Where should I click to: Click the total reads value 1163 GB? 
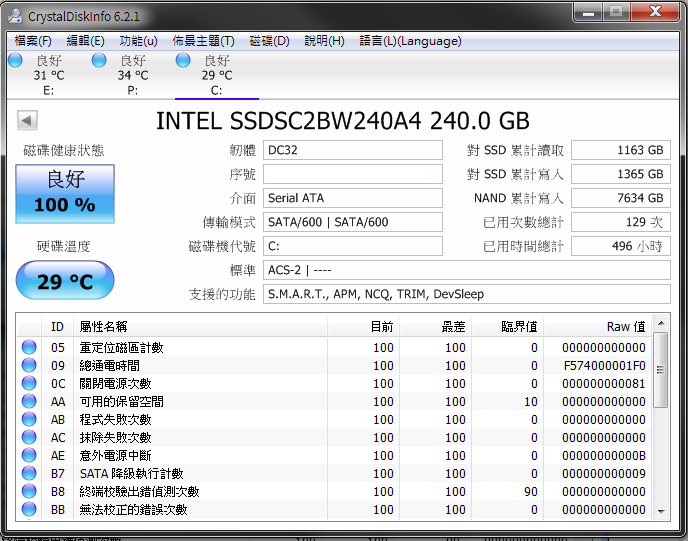click(620, 150)
